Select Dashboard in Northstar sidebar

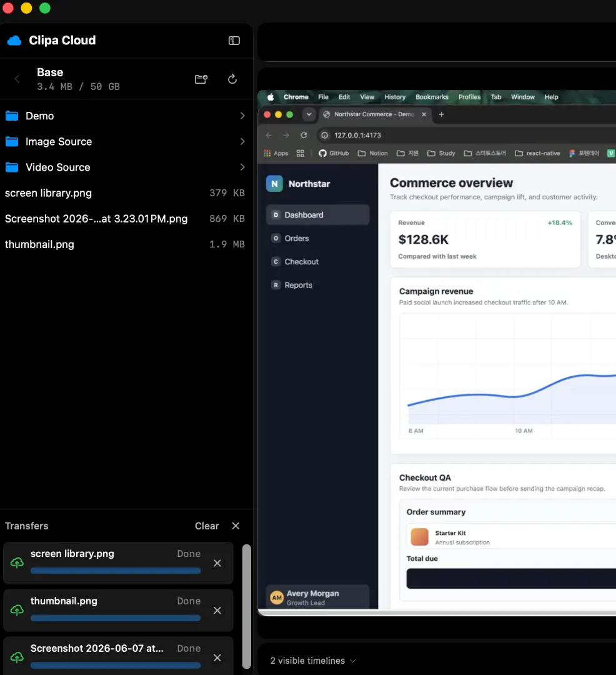pyautogui.click(x=317, y=215)
